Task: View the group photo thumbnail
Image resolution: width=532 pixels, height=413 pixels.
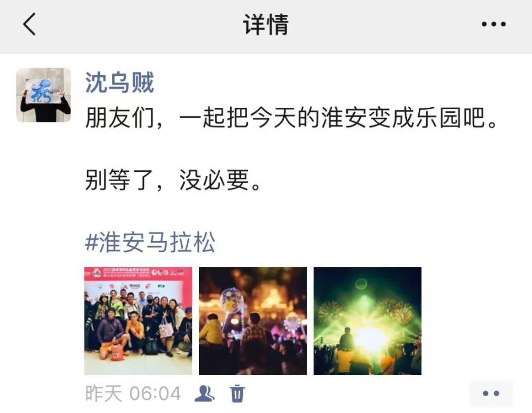Action: [138, 321]
